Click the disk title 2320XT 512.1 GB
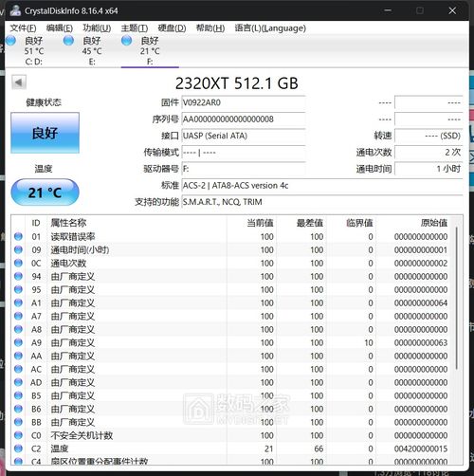474x476 pixels. click(x=237, y=83)
